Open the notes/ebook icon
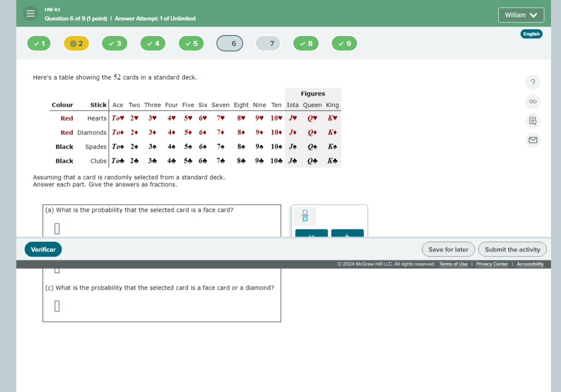The width and height of the screenshot is (561, 392). [x=533, y=121]
